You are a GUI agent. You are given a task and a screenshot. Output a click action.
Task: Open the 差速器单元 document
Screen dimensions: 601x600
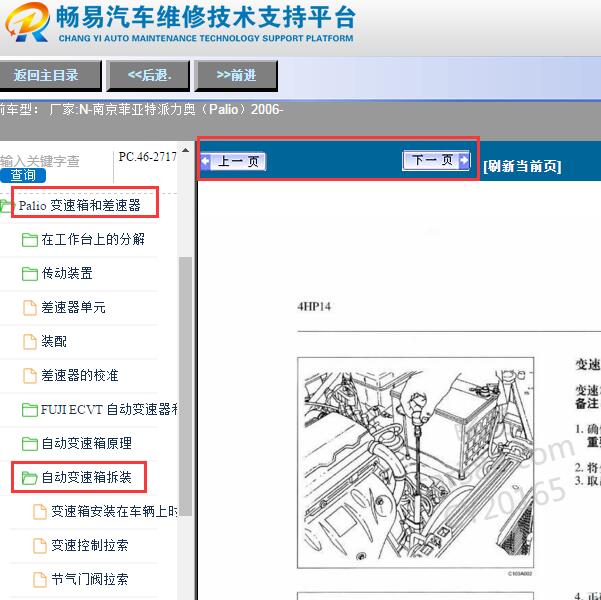73,307
